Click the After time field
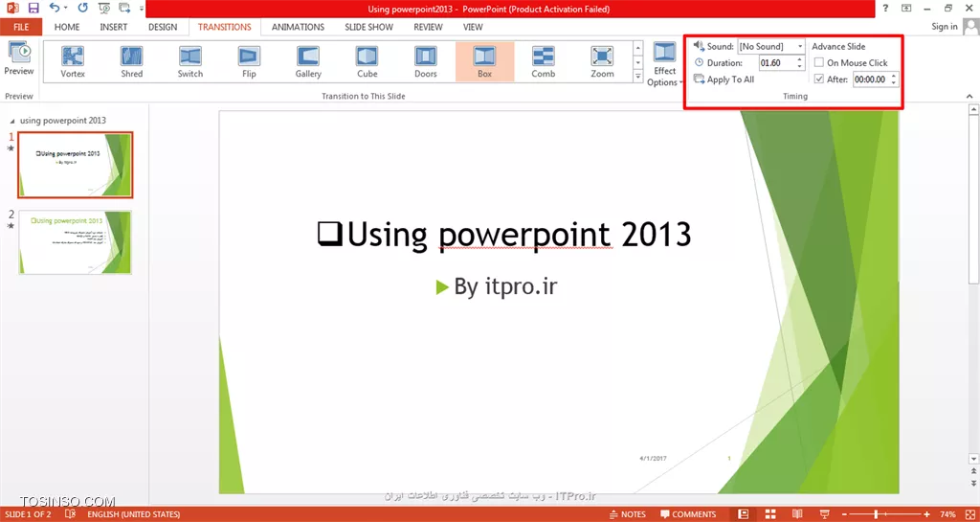Screen dimensions: 980x522 [x=871, y=79]
